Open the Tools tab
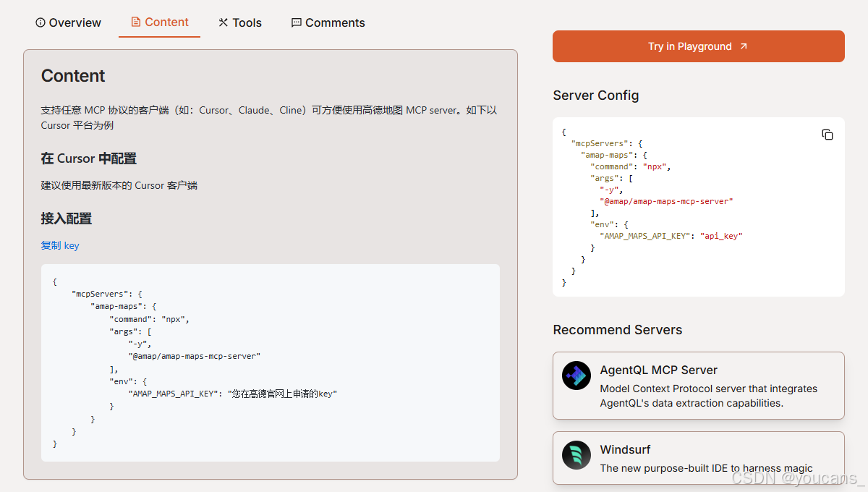868x492 pixels. coord(240,22)
